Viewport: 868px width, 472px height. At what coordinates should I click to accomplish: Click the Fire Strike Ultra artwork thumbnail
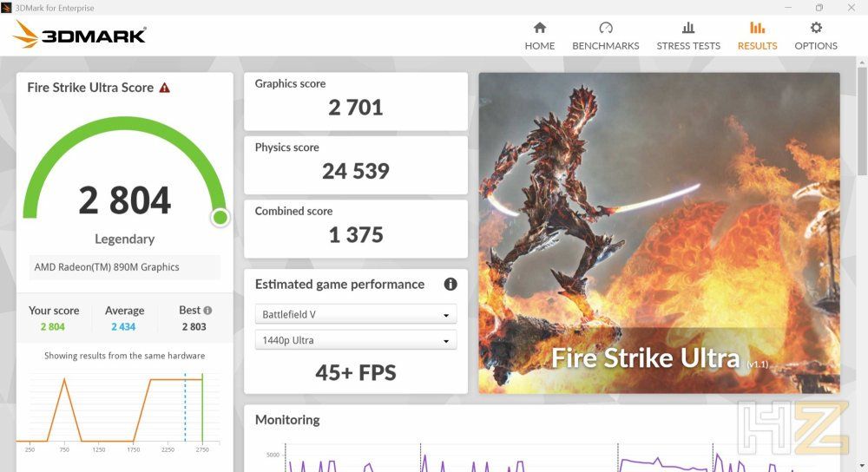pyautogui.click(x=659, y=233)
